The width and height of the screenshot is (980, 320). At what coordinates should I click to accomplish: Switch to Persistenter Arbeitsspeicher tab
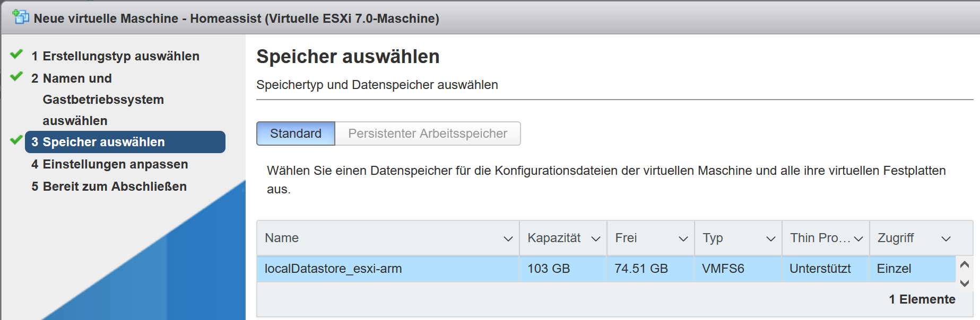point(427,134)
